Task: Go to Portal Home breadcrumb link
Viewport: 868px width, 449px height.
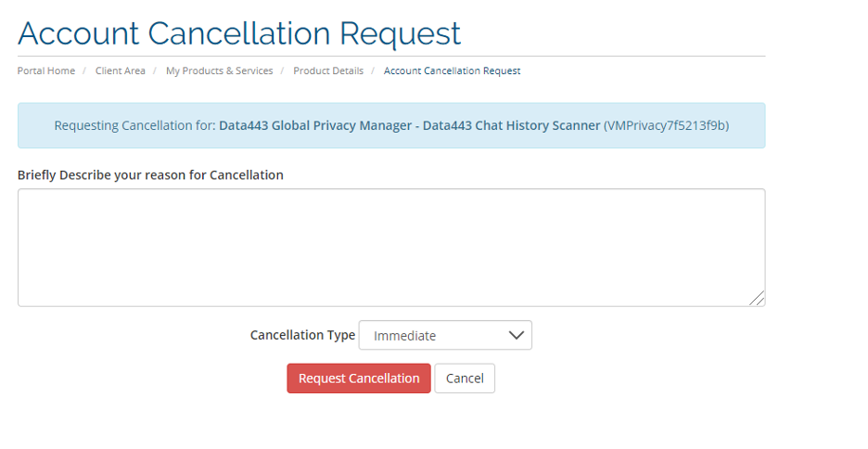Action: (46, 71)
